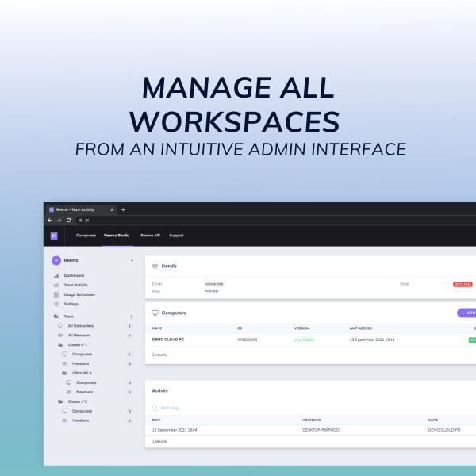Open Settings in the sidebar
Image resolution: width=476 pixels, height=476 pixels.
tap(71, 304)
